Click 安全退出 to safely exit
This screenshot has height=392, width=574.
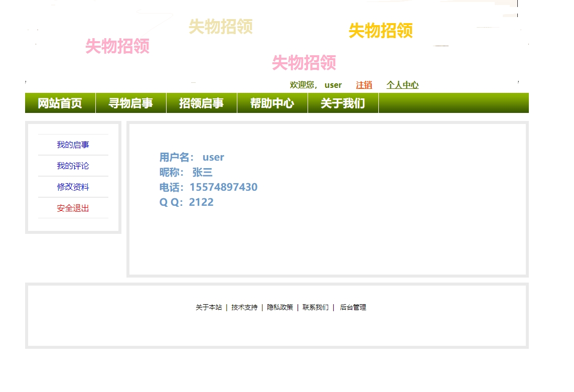[x=72, y=208]
